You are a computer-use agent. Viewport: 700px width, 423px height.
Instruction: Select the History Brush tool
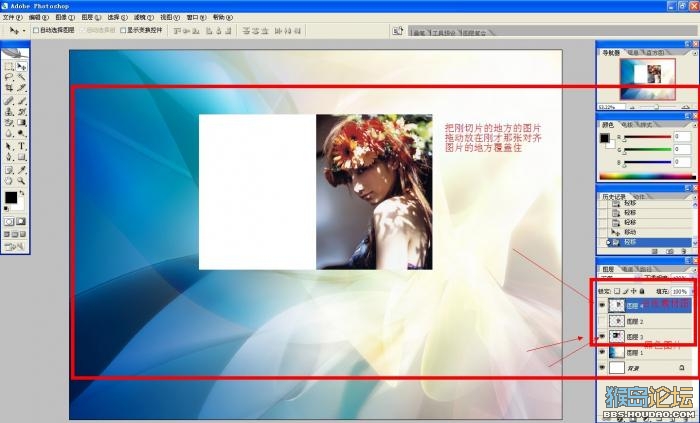point(21,112)
